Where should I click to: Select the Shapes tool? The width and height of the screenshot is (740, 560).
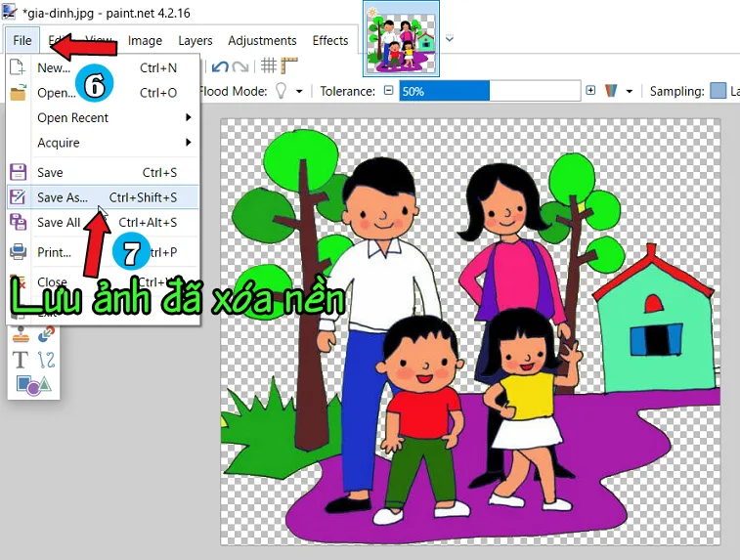(x=33, y=385)
